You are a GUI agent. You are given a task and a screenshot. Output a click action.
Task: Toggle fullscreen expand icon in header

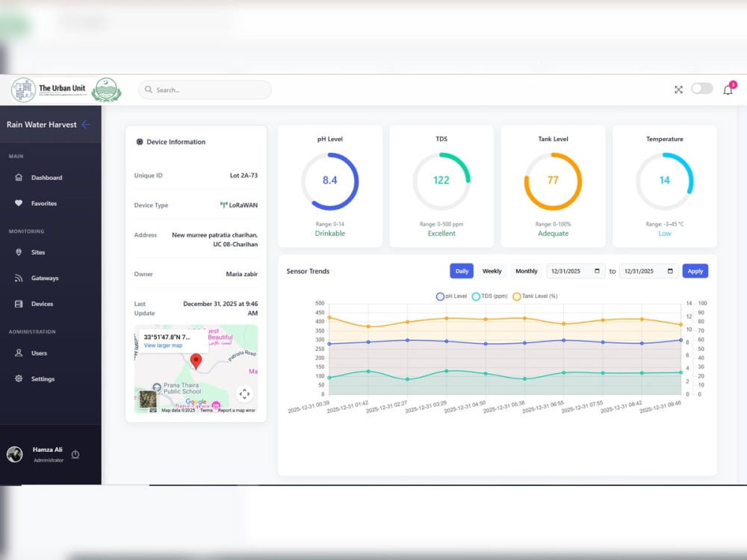click(x=678, y=90)
